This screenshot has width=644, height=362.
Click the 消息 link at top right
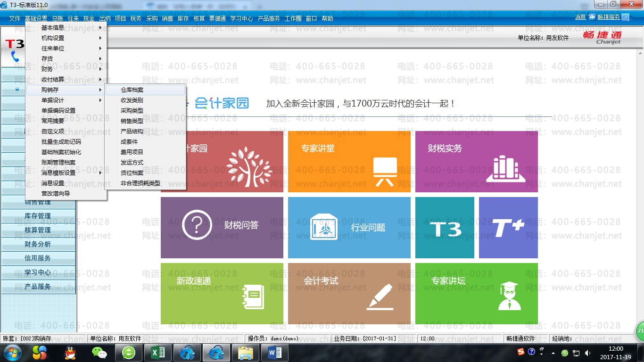(x=580, y=17)
